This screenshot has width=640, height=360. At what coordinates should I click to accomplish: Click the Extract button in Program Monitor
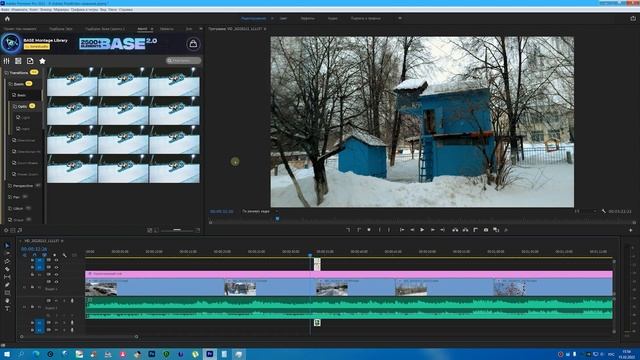[x=465, y=230]
